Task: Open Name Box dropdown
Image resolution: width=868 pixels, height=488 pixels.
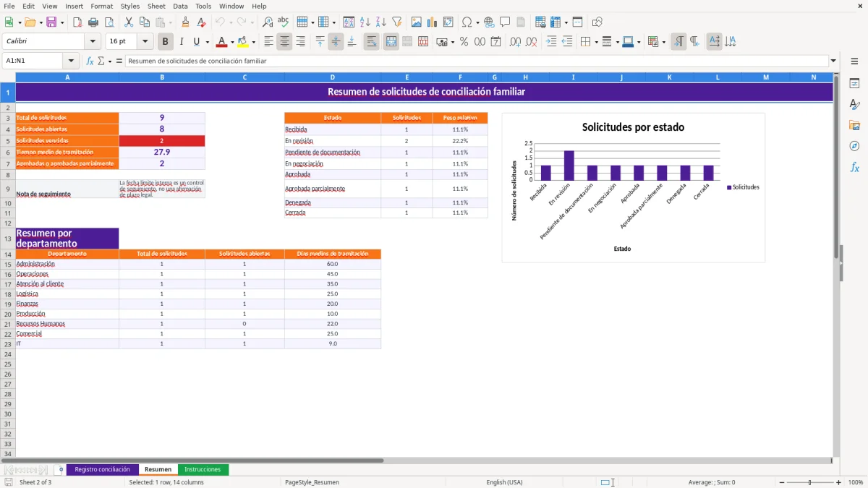Action: tap(71, 61)
